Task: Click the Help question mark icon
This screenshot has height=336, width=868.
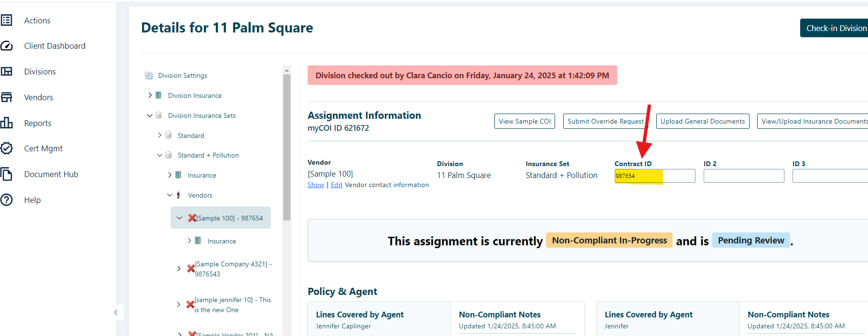Action: coord(7,200)
